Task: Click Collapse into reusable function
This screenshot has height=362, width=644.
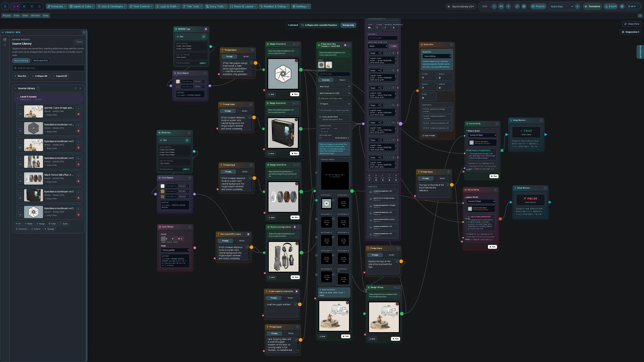Action: point(319,25)
